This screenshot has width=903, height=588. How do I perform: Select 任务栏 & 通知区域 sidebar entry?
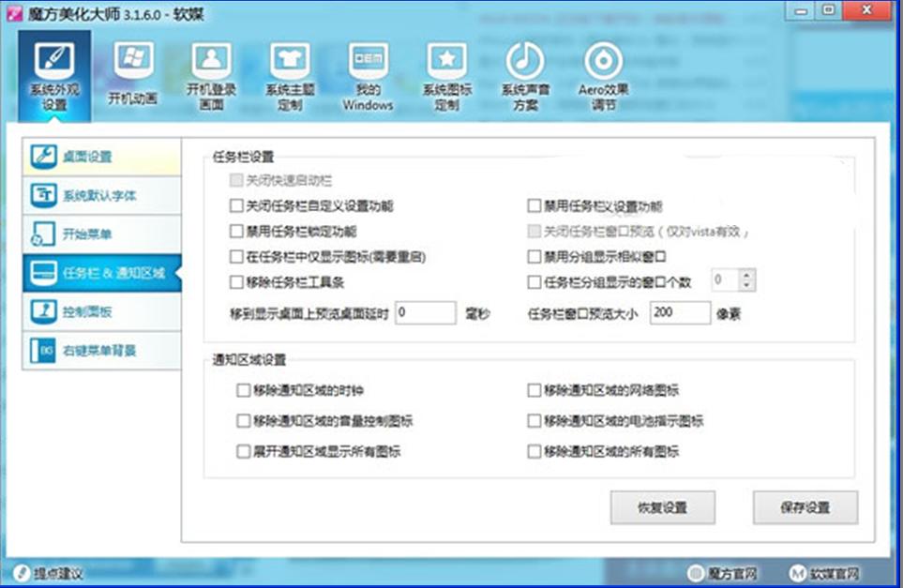tap(102, 273)
